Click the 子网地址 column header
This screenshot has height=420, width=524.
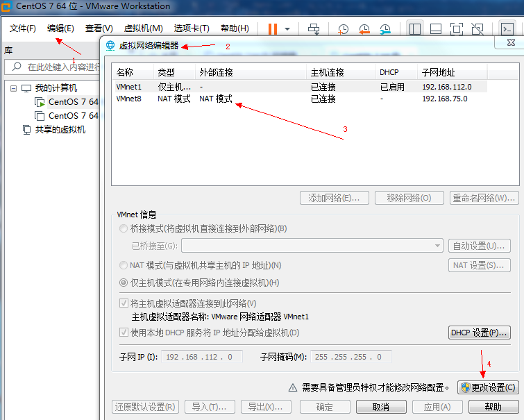[x=453, y=72]
